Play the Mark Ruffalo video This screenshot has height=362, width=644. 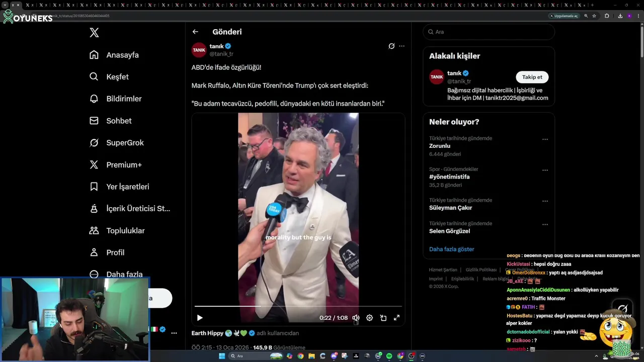(x=200, y=318)
